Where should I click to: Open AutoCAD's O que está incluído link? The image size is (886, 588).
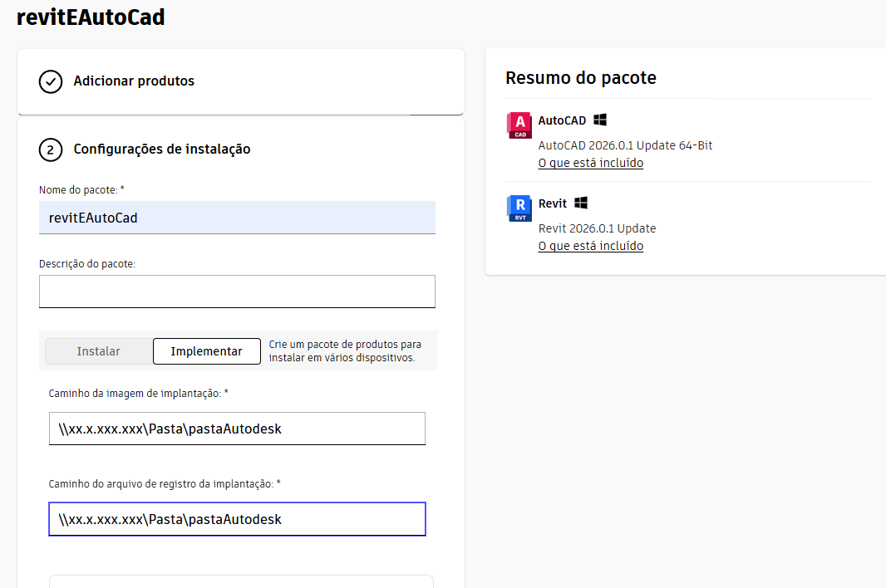(590, 163)
